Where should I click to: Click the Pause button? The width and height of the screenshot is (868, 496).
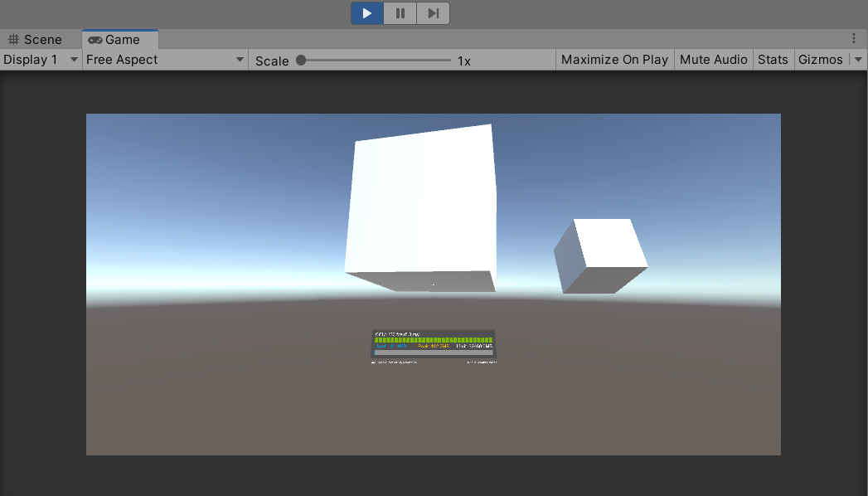tap(400, 13)
